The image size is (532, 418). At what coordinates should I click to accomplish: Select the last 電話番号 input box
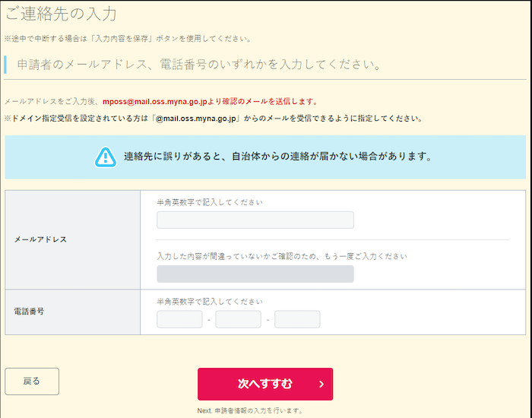[x=297, y=319]
